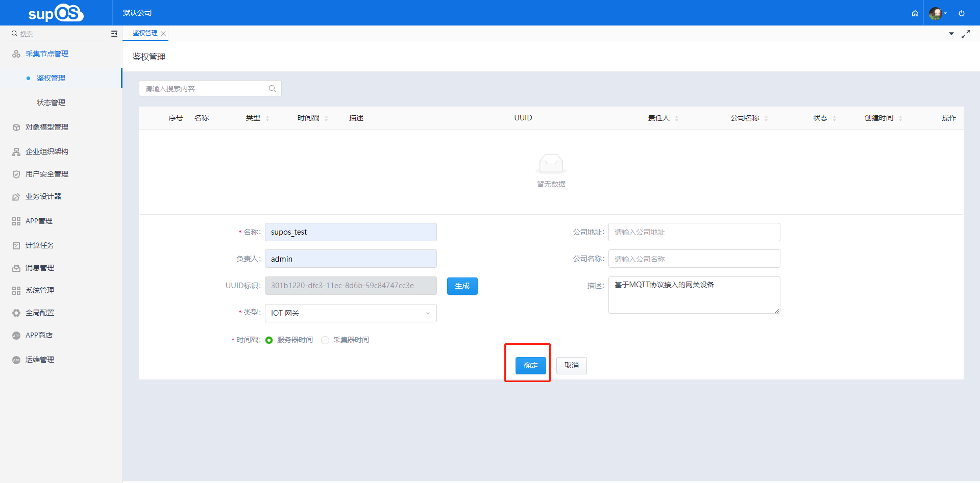The width and height of the screenshot is (980, 483).
Task: Click the 计算任务 icon
Action: click(x=16, y=245)
